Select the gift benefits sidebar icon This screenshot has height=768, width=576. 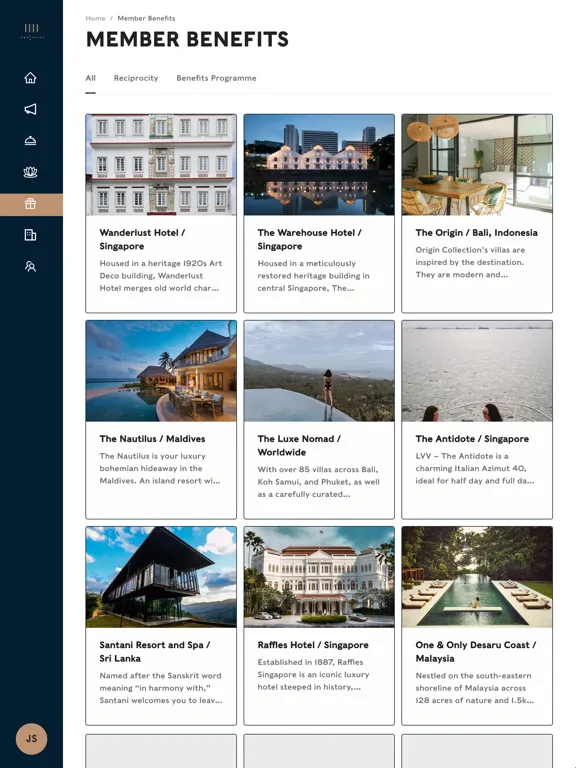(31, 204)
